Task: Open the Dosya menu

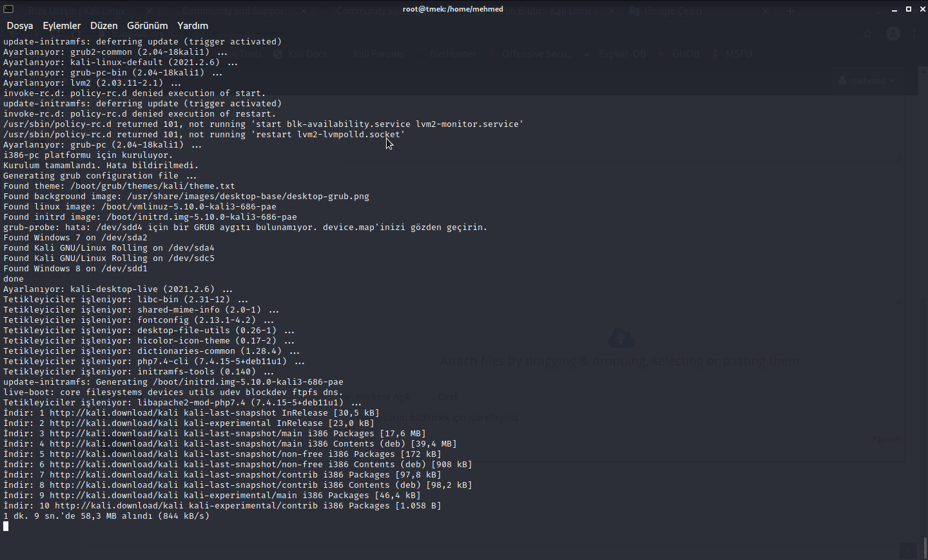Action: [x=19, y=26]
